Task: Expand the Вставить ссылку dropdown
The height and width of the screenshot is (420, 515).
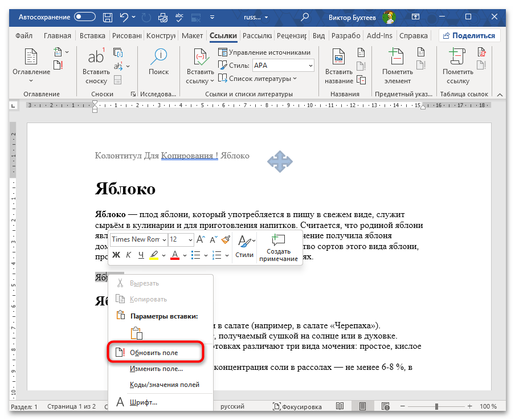Action: click(212, 81)
